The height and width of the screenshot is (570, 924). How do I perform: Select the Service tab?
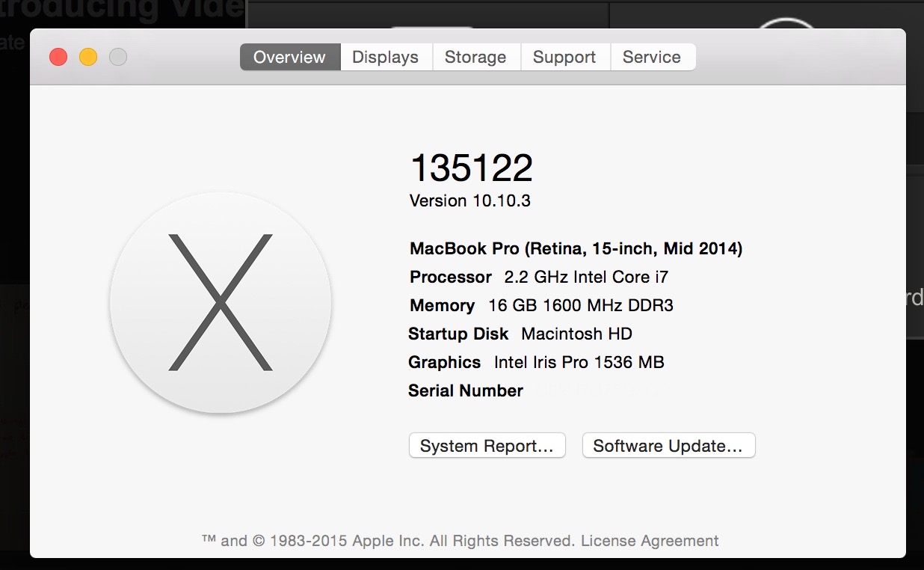652,57
